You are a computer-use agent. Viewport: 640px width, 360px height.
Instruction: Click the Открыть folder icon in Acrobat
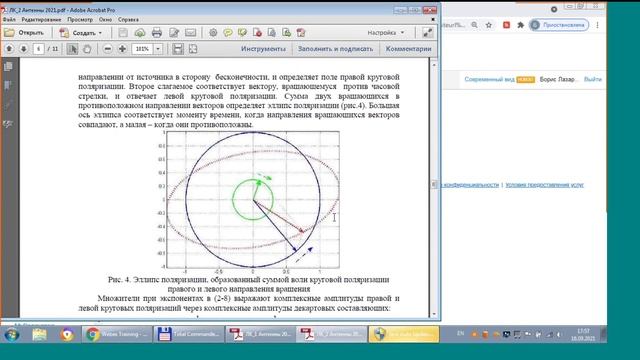pyautogui.click(x=9, y=33)
